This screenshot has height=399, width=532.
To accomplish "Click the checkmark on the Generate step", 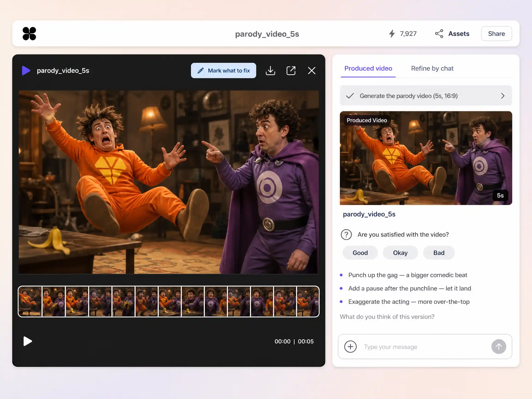I will [350, 96].
